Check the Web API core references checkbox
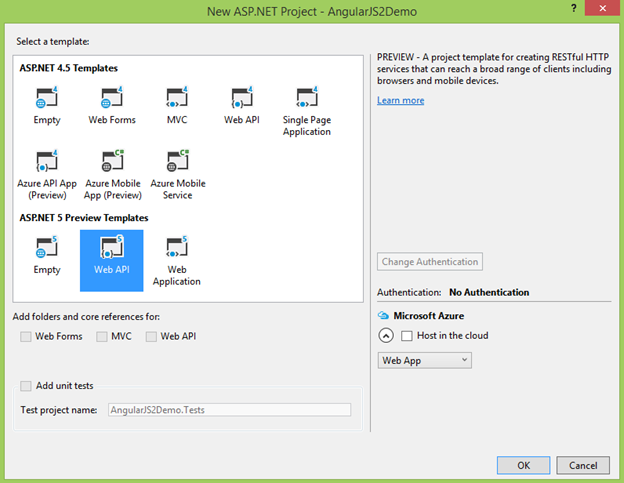 [151, 337]
